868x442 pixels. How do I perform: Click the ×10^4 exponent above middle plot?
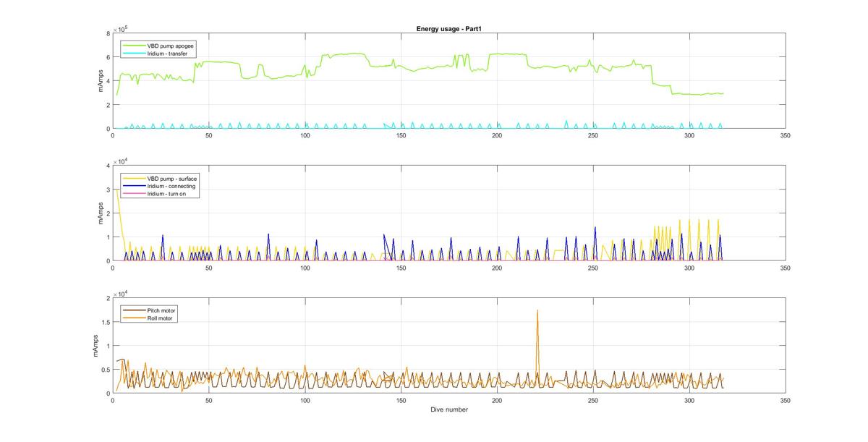pos(121,161)
